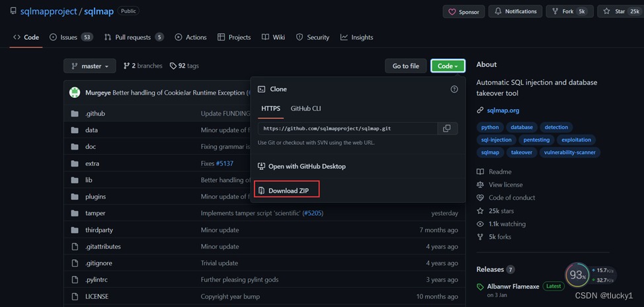
Task: Open 'Further pleasing pylint gods' commit message
Action: [x=239, y=279]
